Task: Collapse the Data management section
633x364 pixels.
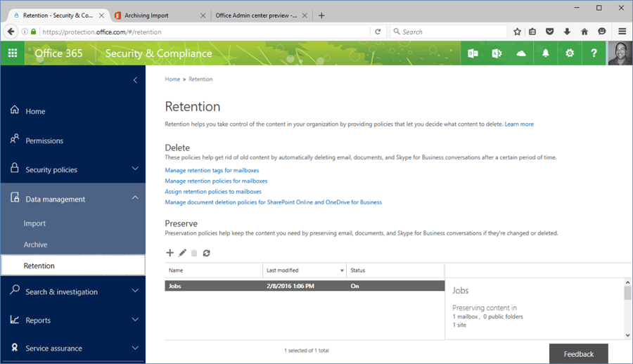Action: point(135,197)
